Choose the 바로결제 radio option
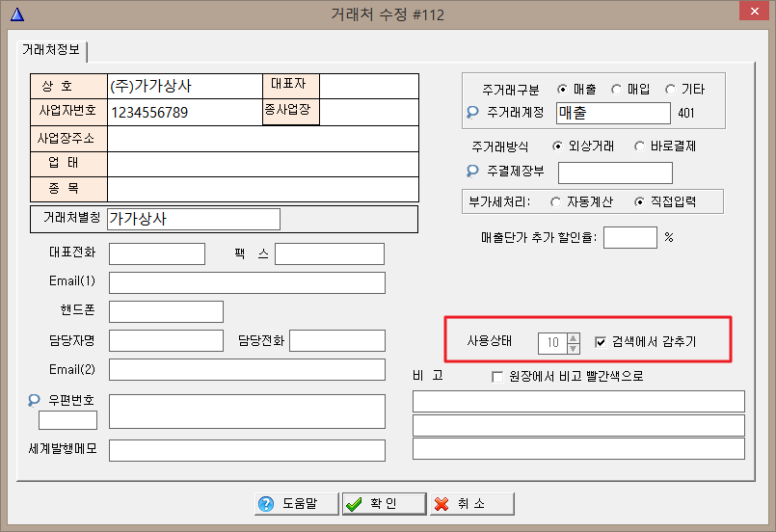Image resolution: width=776 pixels, height=532 pixels. pyautogui.click(x=639, y=146)
